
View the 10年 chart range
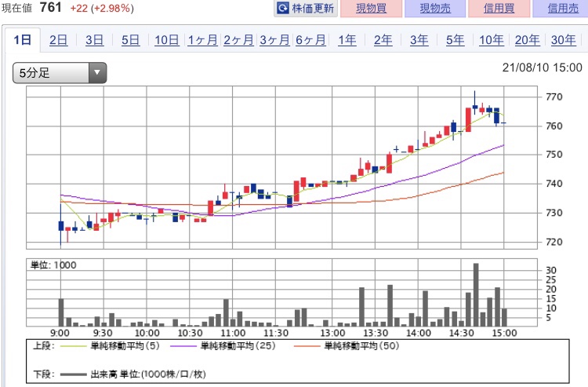tap(492, 39)
